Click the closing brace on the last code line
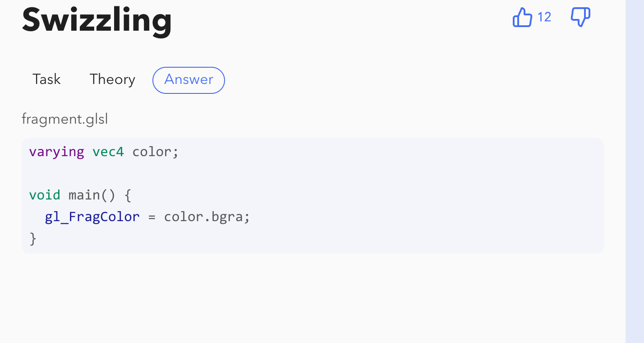644x343 pixels. tap(33, 239)
